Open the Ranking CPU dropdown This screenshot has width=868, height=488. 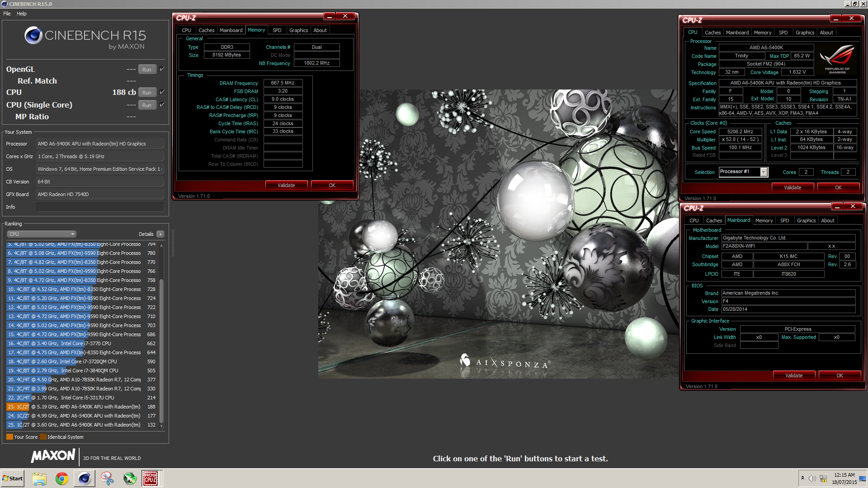coord(41,234)
